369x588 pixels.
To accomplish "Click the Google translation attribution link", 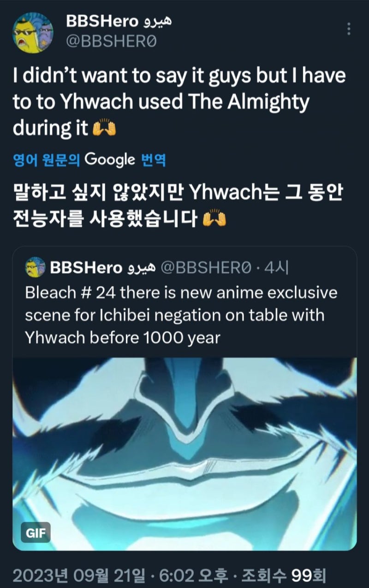I will [x=109, y=160].
